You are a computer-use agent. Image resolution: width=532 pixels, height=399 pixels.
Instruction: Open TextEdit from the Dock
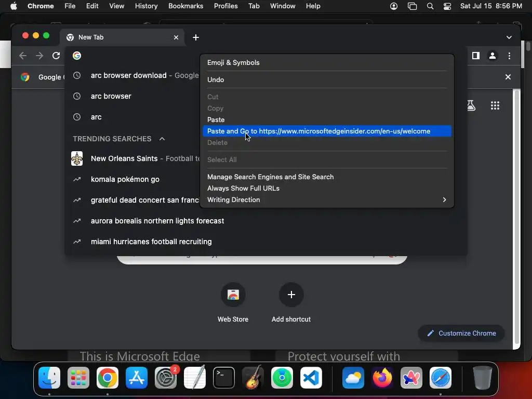click(195, 378)
